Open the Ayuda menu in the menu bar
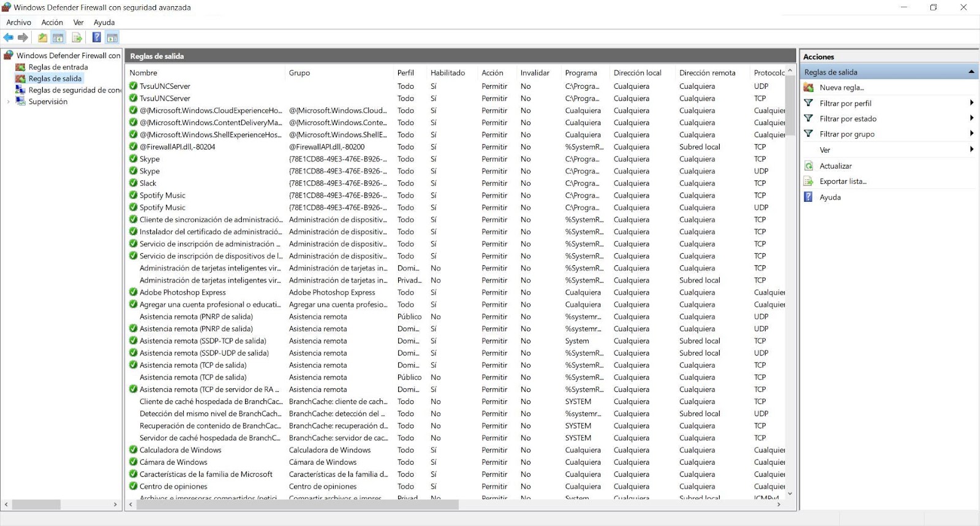The height and width of the screenshot is (526, 980). tap(104, 23)
